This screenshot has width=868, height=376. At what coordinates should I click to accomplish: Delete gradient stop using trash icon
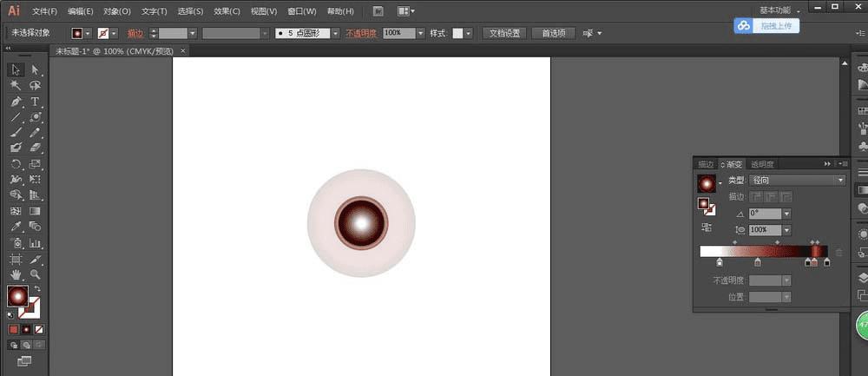[838, 253]
